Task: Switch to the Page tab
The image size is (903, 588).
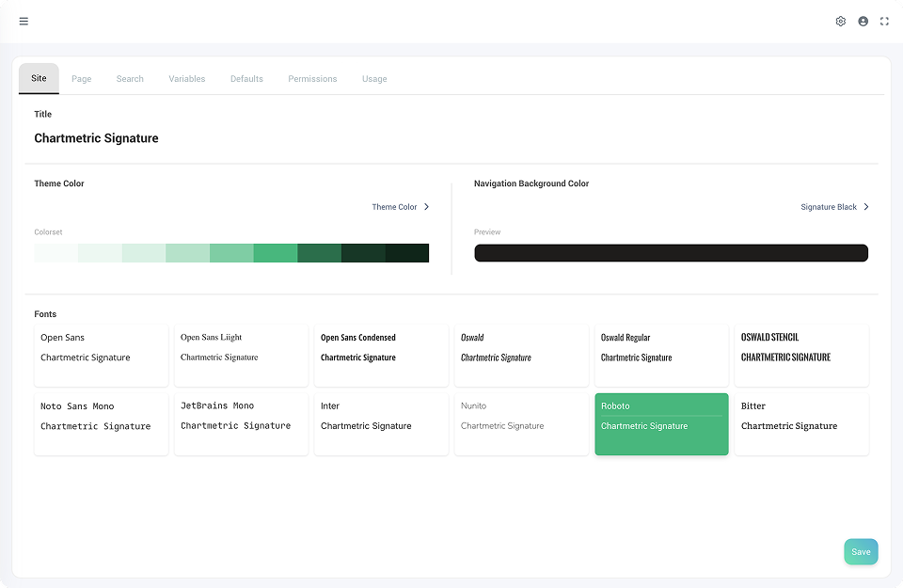Action: 81,79
